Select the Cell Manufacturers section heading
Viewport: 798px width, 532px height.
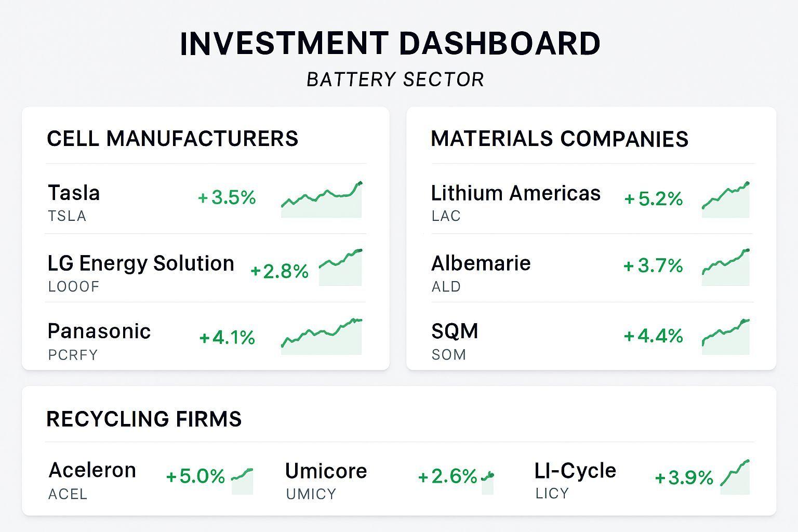point(172,139)
